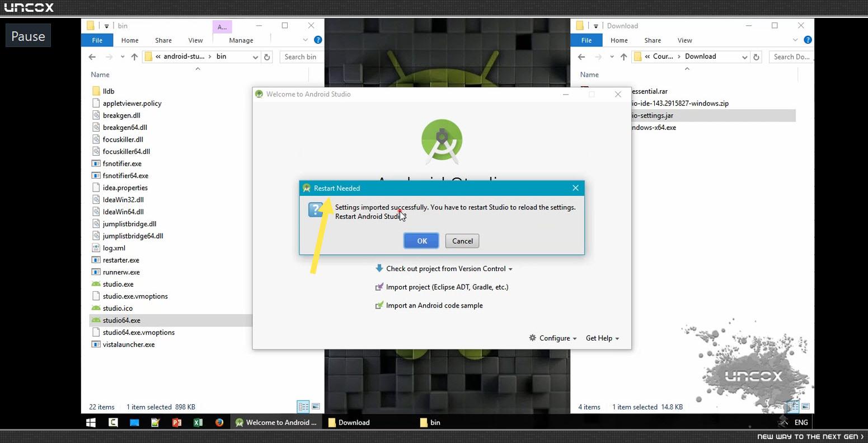Viewport: 868px width, 443px height.
Task: Open Help in the Download Explorer window
Action: click(808, 40)
